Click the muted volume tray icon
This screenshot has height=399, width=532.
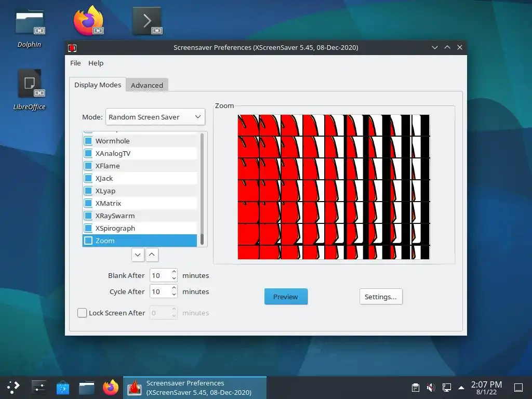(431, 388)
